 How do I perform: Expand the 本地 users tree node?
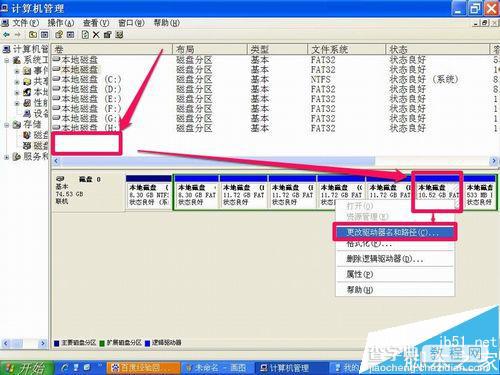[x=17, y=93]
